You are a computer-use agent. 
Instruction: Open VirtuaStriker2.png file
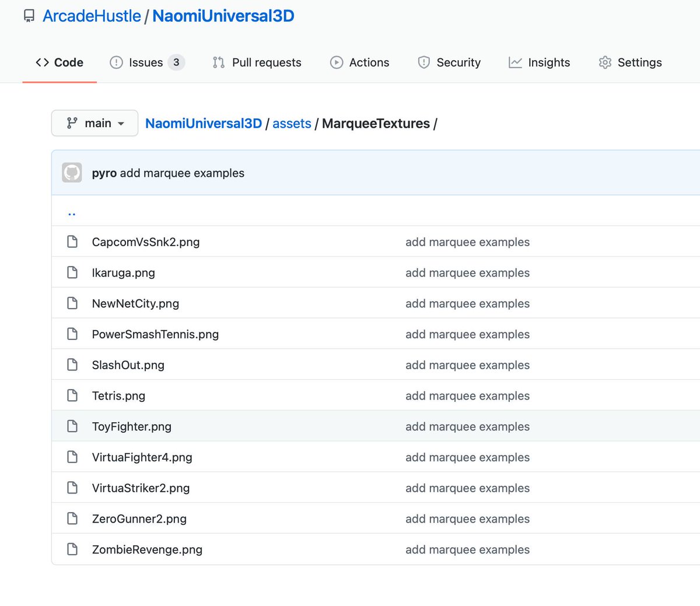(x=141, y=488)
